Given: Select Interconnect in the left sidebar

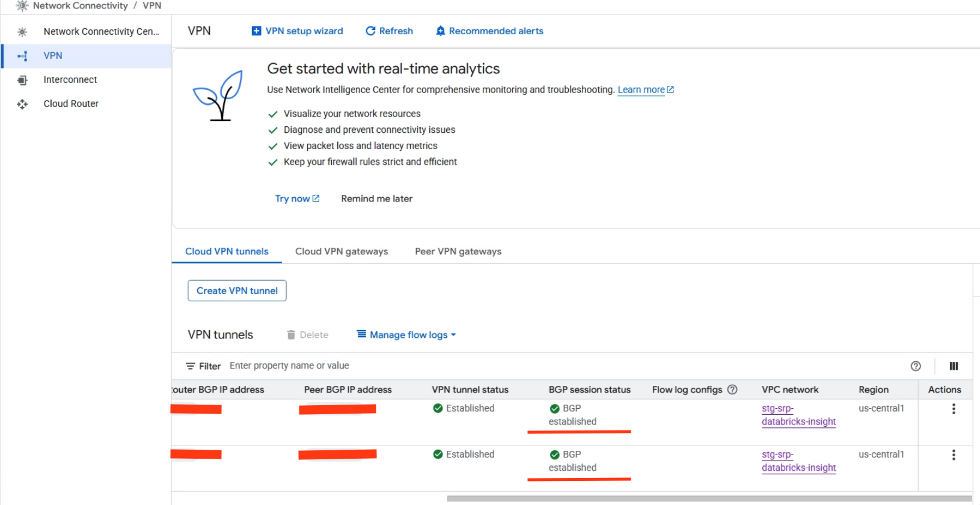Looking at the screenshot, I should (70, 79).
